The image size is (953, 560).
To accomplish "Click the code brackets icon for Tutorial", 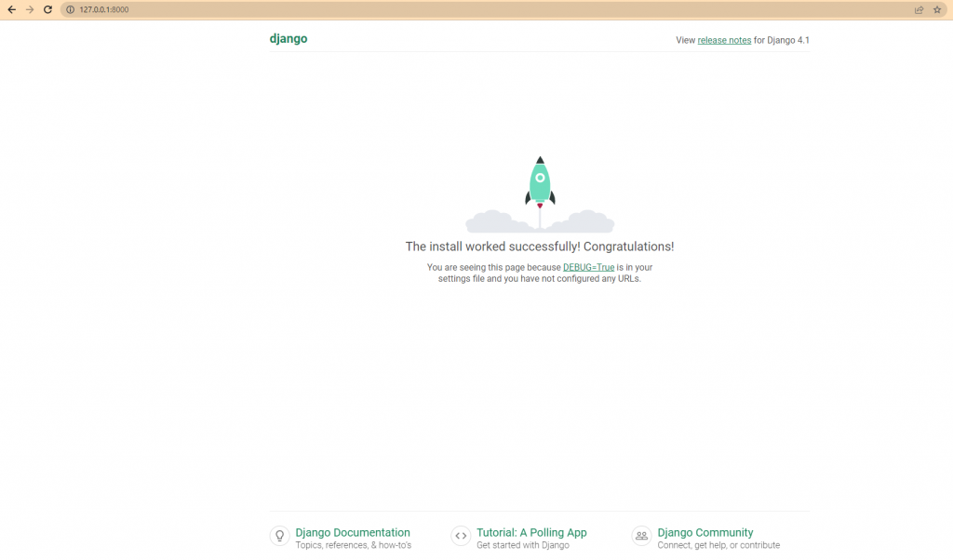I will point(461,536).
